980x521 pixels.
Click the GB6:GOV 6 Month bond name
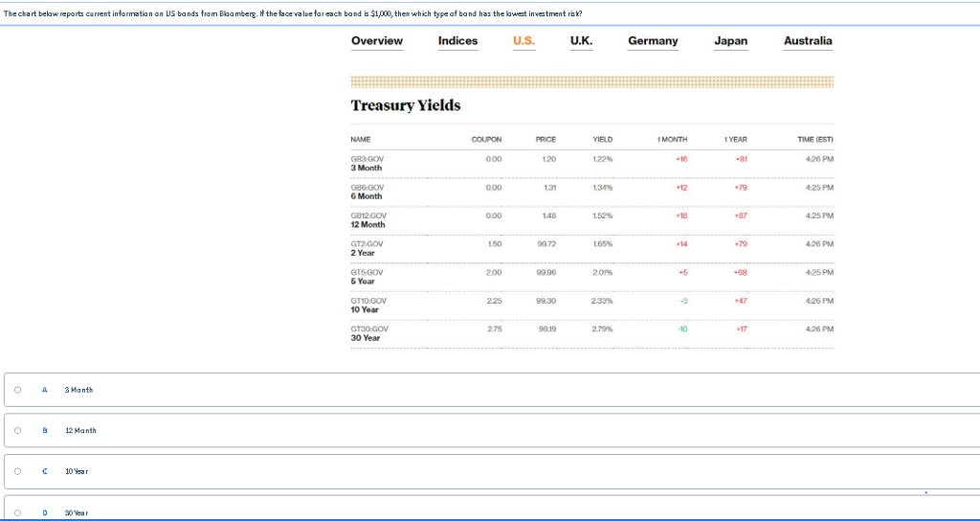[x=367, y=192]
